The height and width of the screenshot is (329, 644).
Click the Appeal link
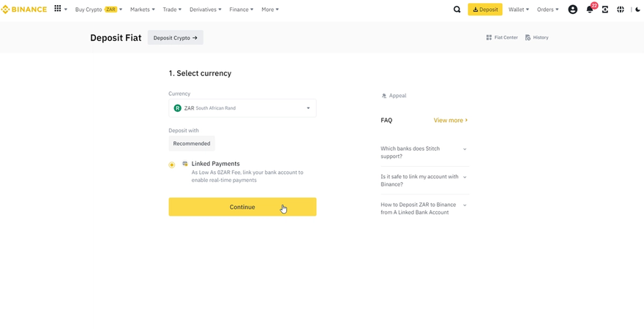point(394,96)
